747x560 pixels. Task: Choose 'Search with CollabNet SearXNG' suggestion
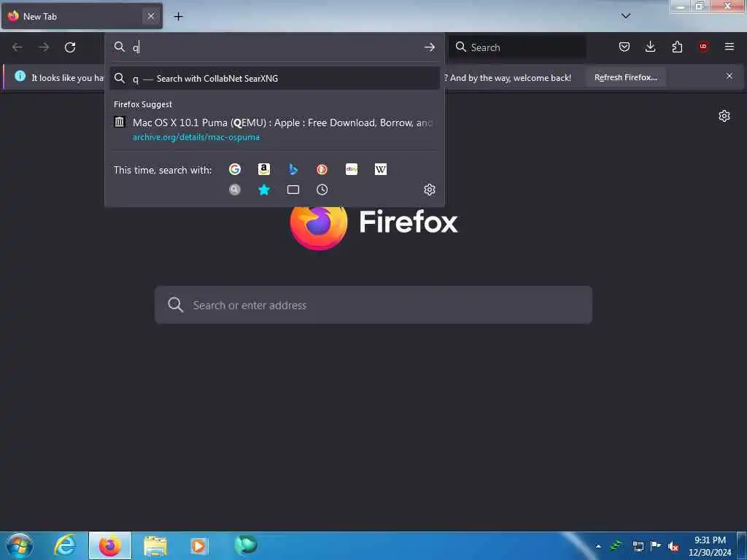[x=274, y=78]
